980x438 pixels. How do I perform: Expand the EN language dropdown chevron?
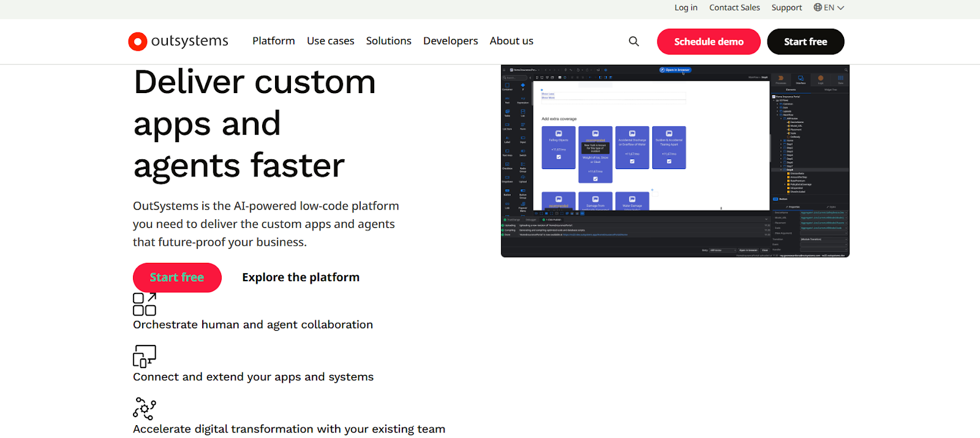click(841, 8)
